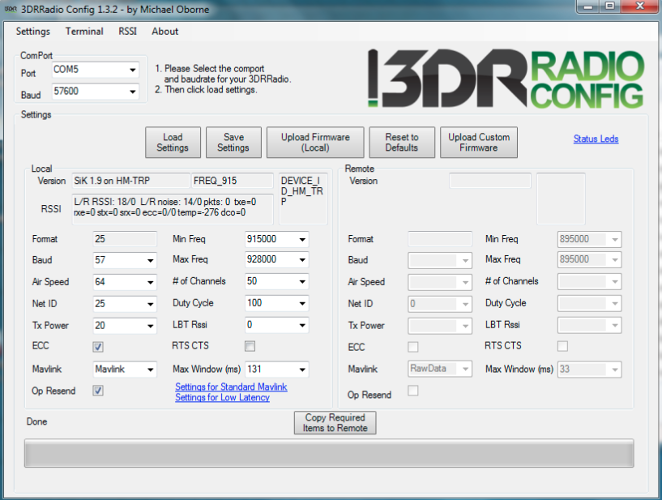The image size is (662, 500).
Task: Open Settings for Low Latency link
Action: [222, 397]
